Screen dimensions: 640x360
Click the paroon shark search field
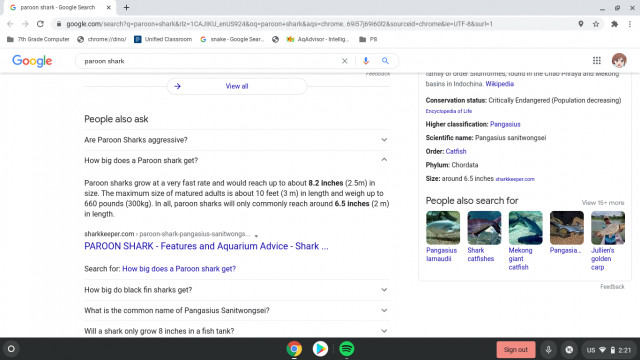click(x=208, y=61)
